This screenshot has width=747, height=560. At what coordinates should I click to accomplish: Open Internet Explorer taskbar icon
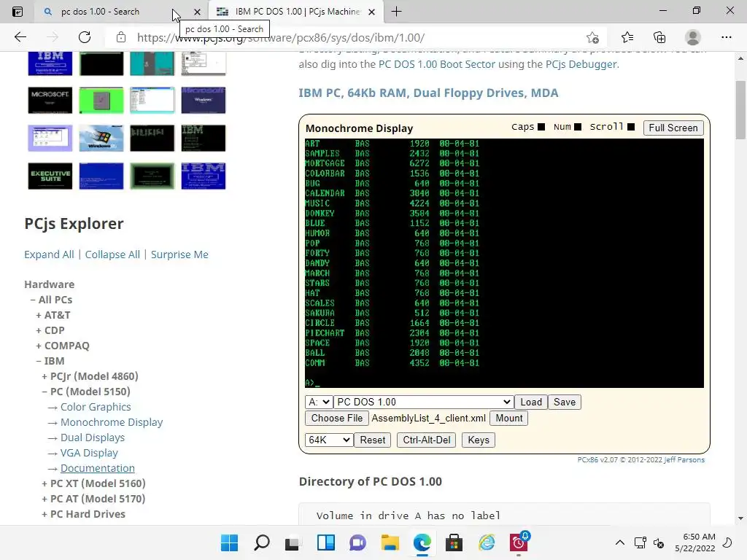487,542
